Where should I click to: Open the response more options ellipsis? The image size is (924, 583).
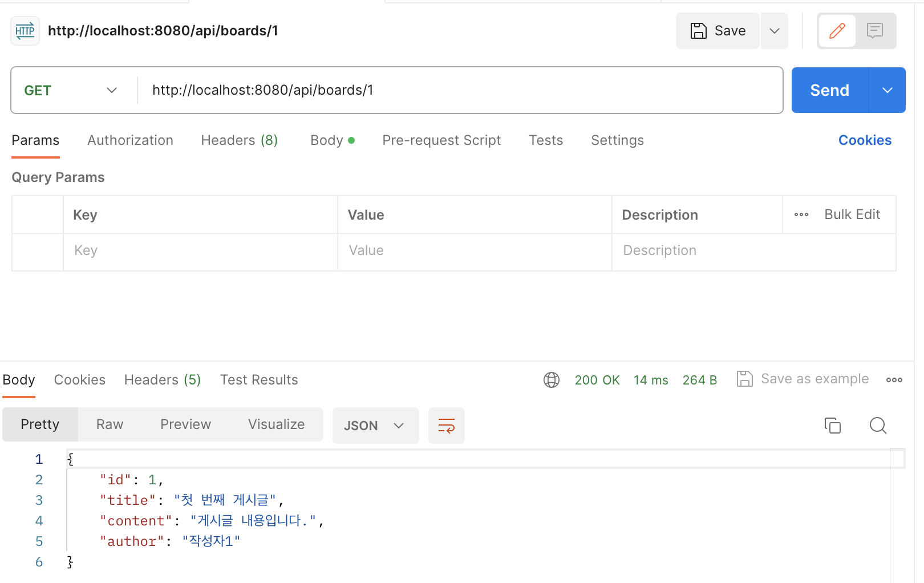894,380
